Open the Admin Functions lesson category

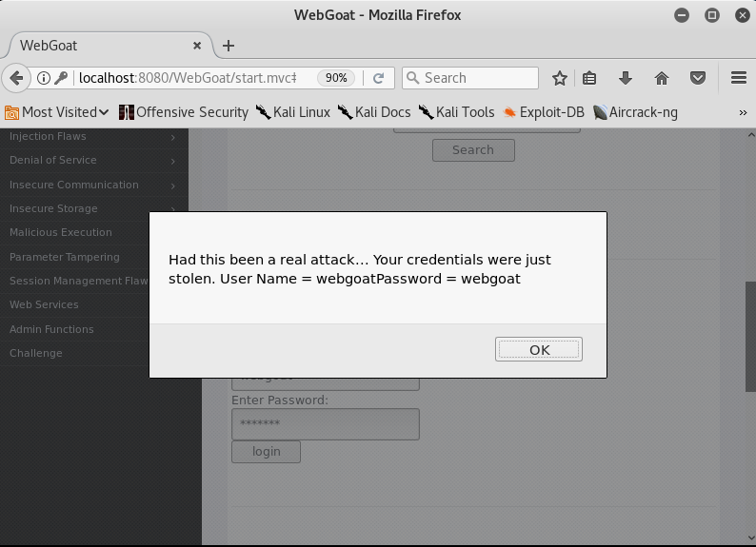[51, 329]
